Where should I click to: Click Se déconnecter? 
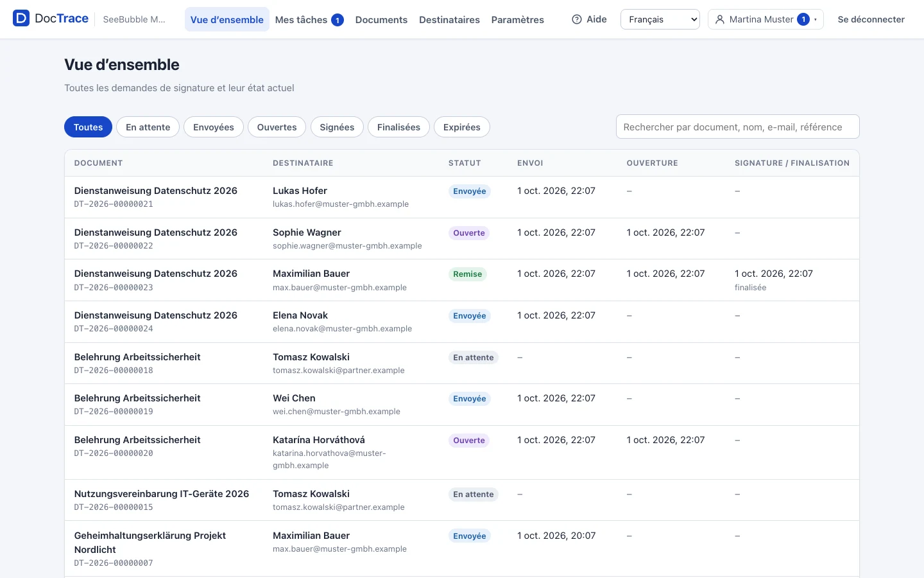[871, 19]
